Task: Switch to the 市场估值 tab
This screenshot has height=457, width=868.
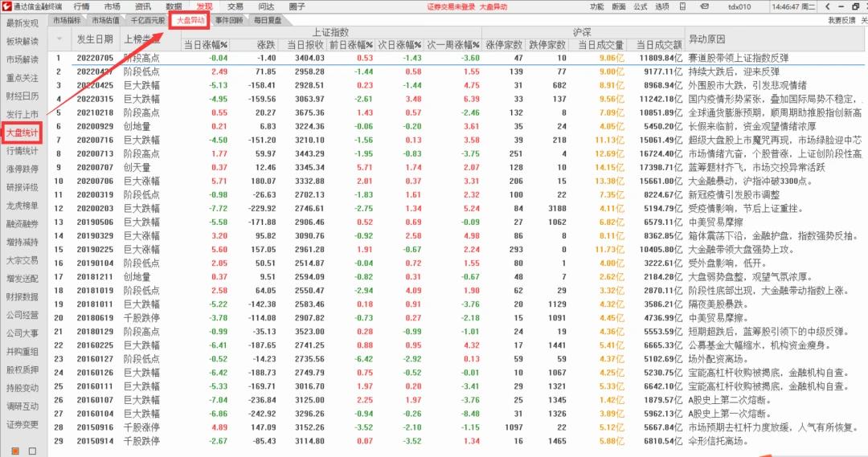Action: coord(106,20)
